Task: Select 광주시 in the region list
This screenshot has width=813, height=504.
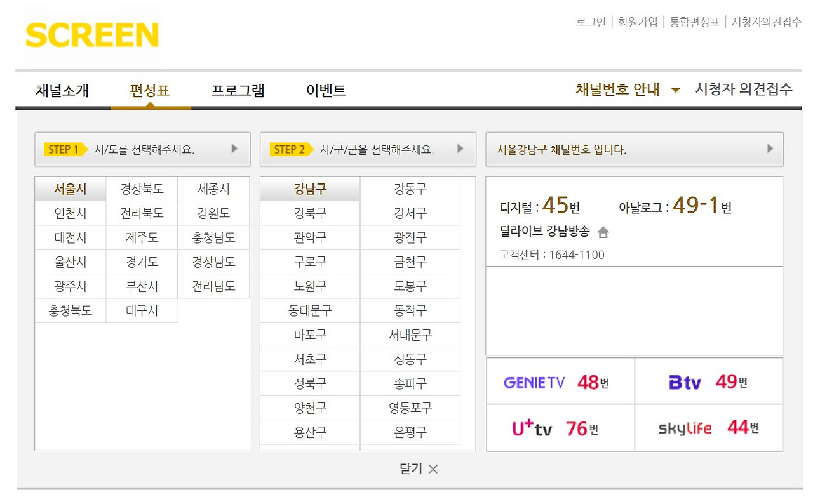Action: click(71, 286)
